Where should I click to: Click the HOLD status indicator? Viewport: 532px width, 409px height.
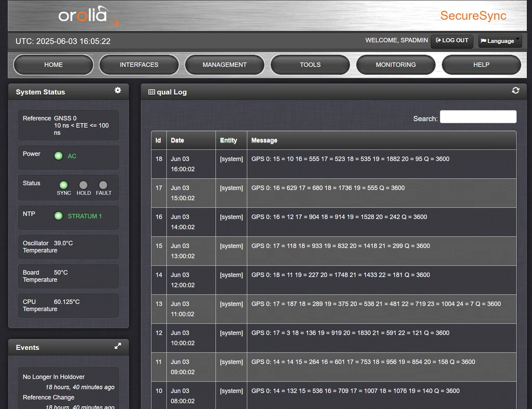[83, 185]
